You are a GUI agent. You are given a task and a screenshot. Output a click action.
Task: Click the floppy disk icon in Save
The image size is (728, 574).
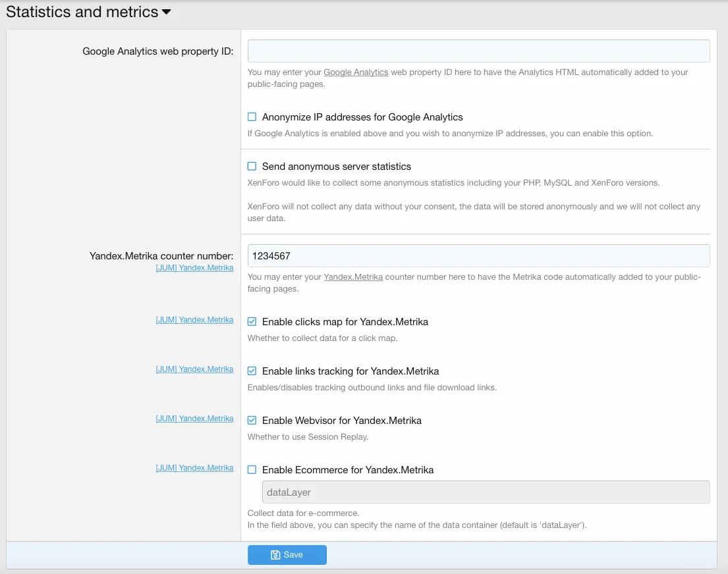pos(275,555)
